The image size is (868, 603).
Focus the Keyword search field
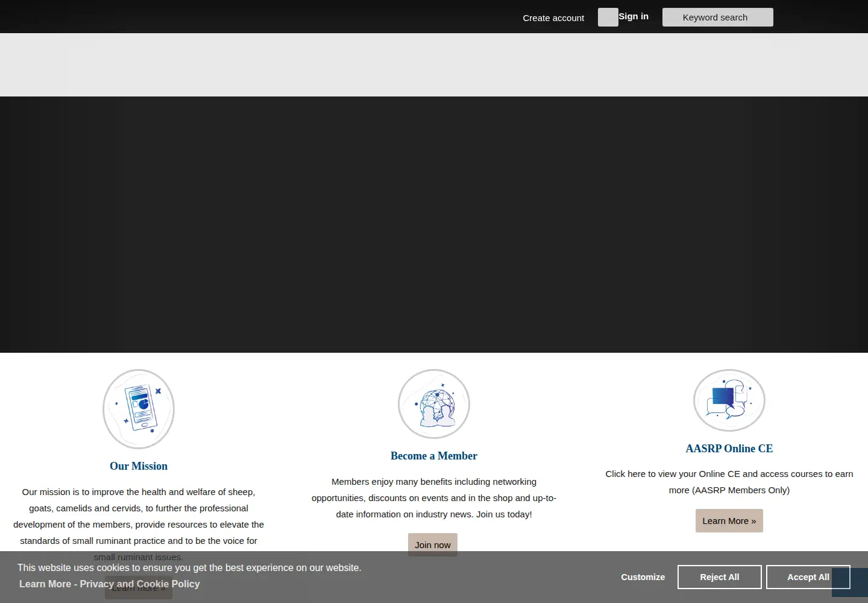pos(718,17)
